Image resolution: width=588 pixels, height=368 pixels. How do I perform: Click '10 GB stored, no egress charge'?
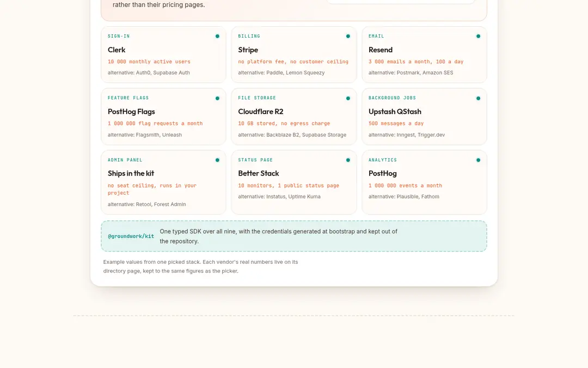(284, 123)
